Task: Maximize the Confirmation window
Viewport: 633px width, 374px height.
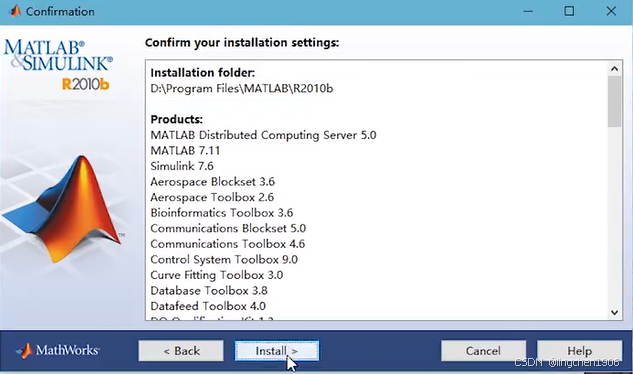Action: (569, 11)
